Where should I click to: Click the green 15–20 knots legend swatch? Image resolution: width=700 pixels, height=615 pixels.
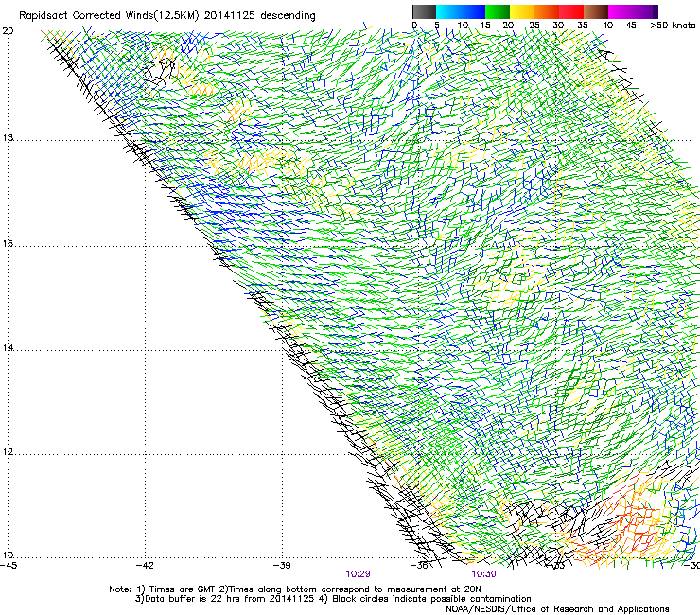498,11
